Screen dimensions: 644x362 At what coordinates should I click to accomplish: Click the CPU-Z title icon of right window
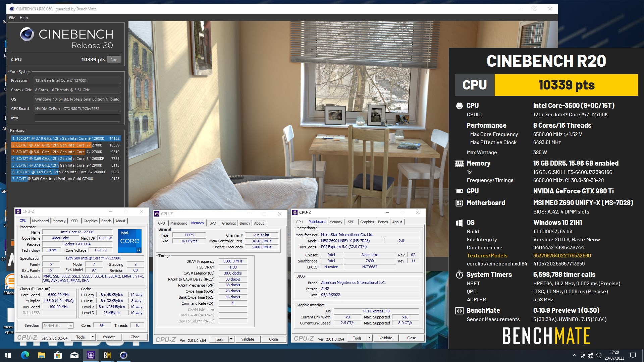tap(295, 213)
